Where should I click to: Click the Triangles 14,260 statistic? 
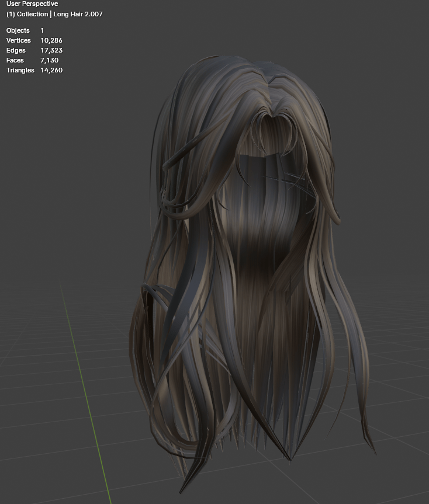click(34, 71)
